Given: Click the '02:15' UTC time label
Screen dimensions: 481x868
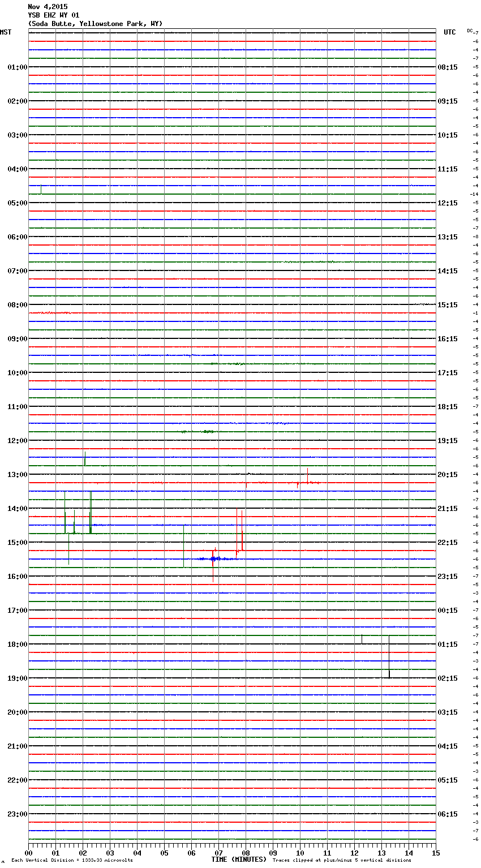Looking at the screenshot, I should [448, 678].
